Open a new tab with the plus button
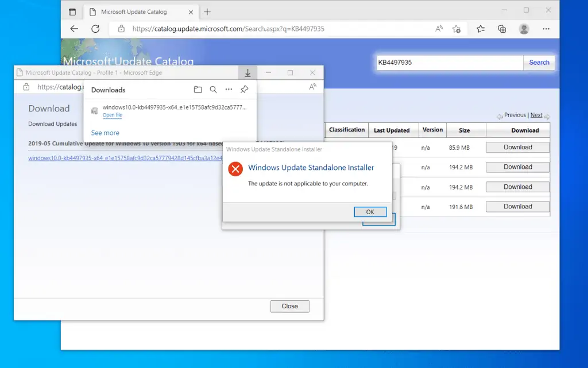Viewport: 588px width, 368px height. coord(207,12)
